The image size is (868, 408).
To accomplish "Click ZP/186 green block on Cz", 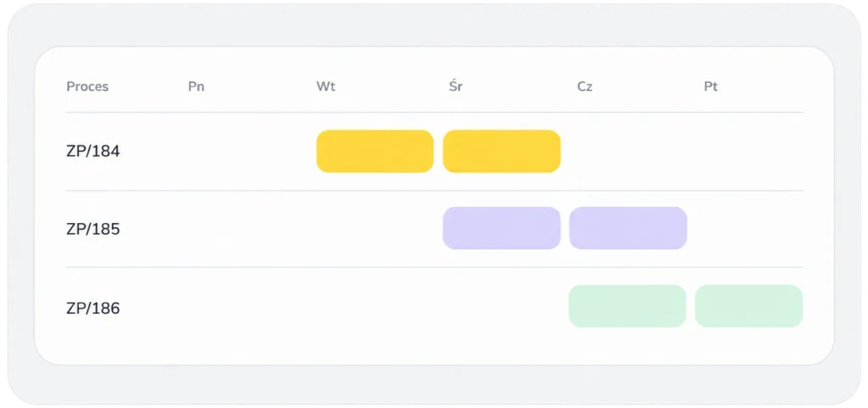I will point(627,306).
